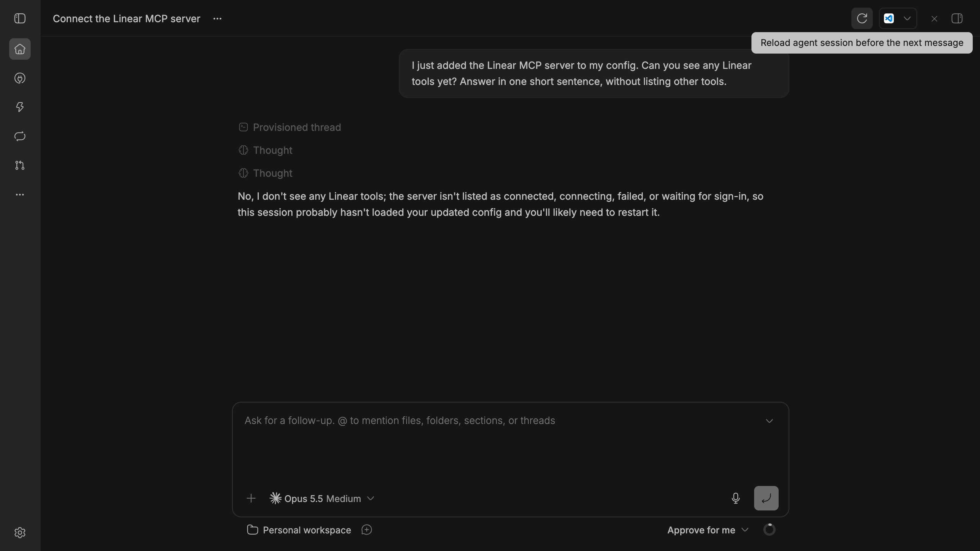The width and height of the screenshot is (980, 551).
Task: Expand the first Thought step
Action: [x=265, y=150]
